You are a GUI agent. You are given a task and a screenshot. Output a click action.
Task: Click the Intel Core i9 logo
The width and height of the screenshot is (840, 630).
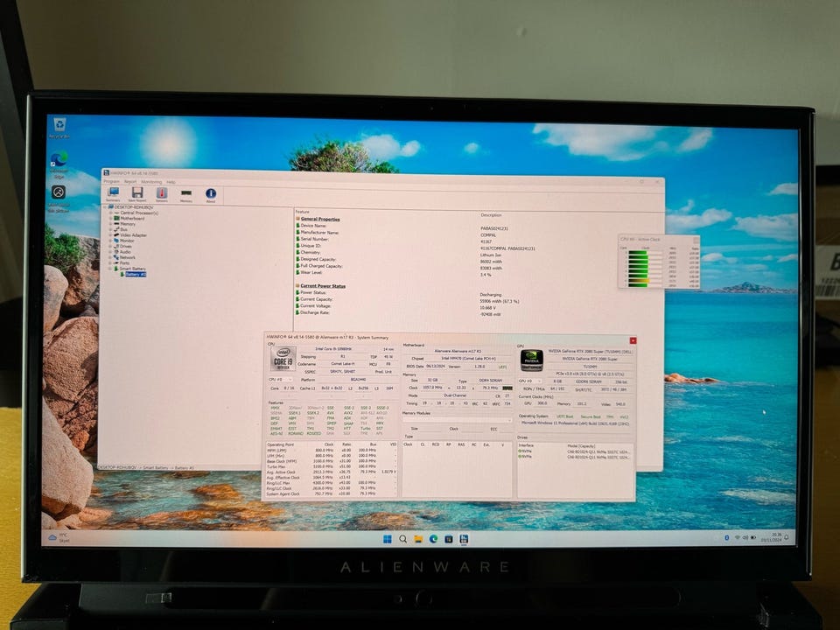tap(283, 359)
